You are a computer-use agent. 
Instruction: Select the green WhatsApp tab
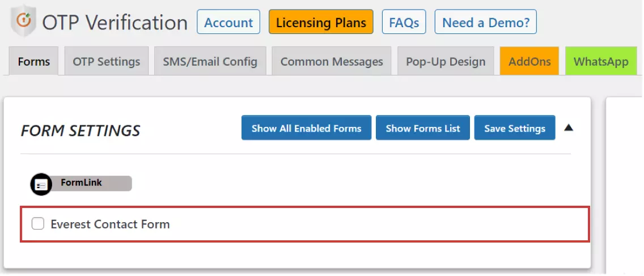coord(601,61)
